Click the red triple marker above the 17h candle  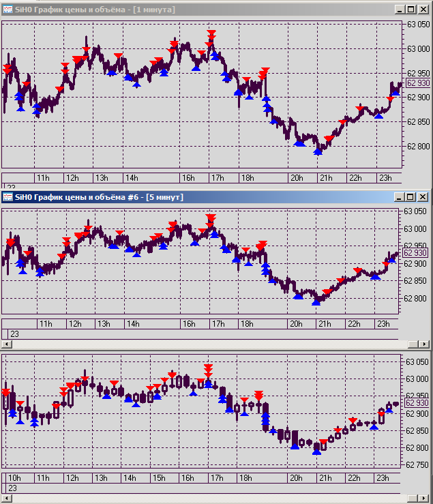pos(208,370)
